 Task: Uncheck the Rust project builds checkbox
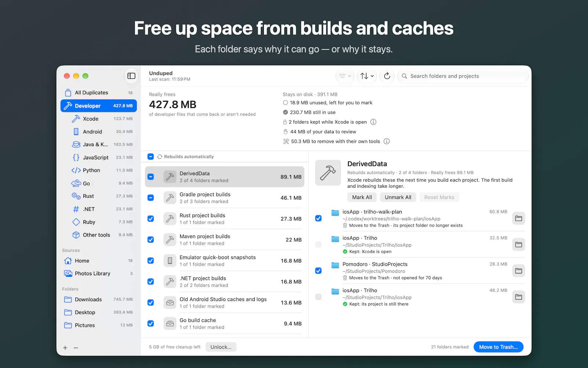[x=151, y=219]
